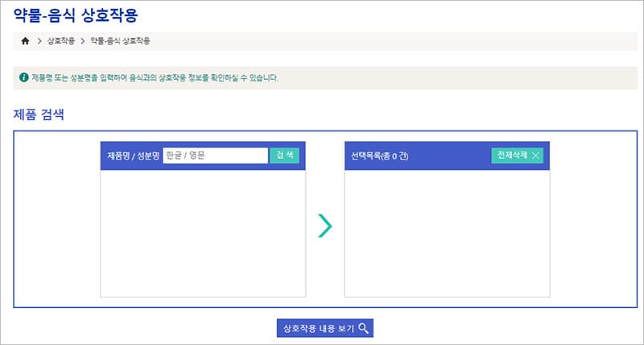Click the magnifier icon on 상호작용 내용 보기
The image size is (644, 345).
364,328
